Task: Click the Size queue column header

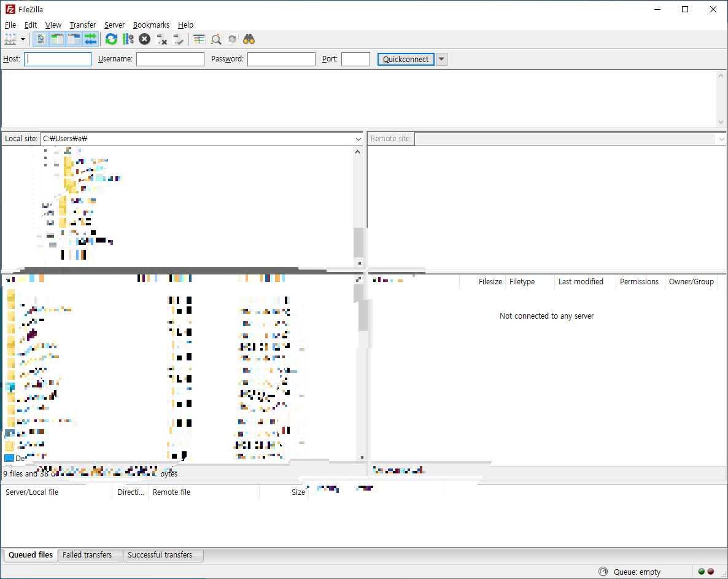Action: pos(284,492)
